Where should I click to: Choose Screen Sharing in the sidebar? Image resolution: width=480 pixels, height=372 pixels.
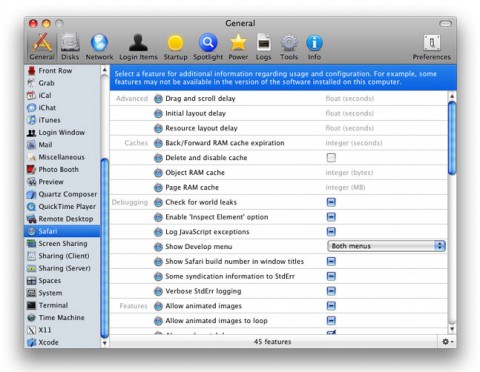coord(63,243)
